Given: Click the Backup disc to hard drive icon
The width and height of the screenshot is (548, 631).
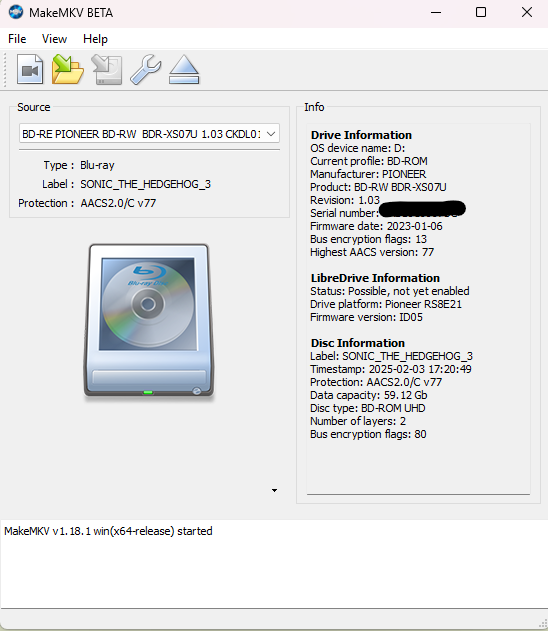Looking at the screenshot, I should tap(107, 70).
